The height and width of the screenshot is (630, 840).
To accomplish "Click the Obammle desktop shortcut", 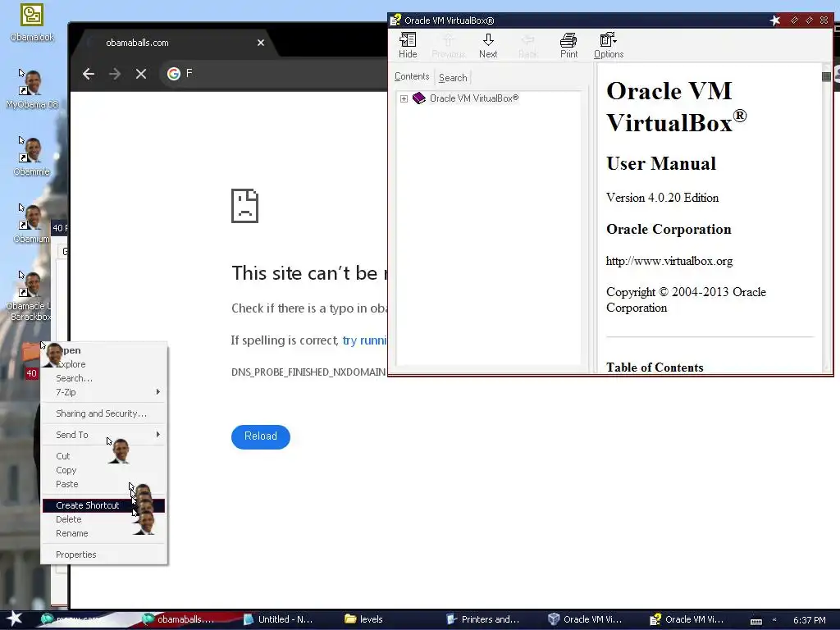I will [32, 157].
